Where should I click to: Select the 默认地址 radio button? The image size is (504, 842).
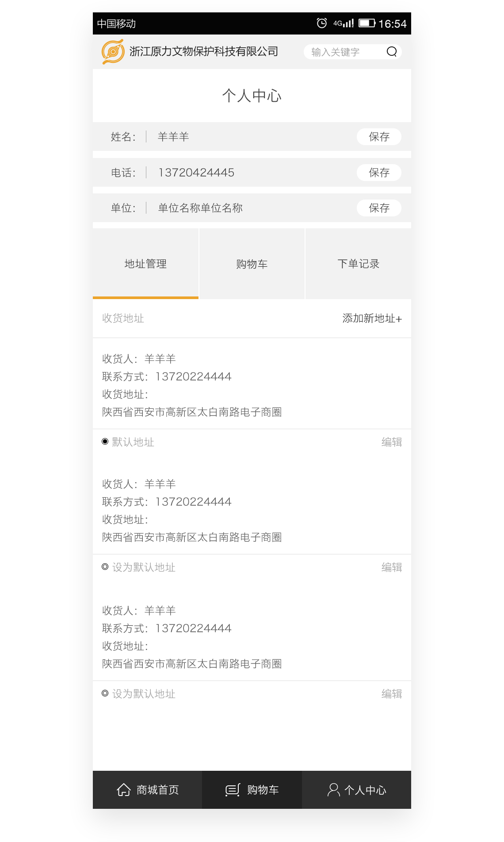point(105,442)
